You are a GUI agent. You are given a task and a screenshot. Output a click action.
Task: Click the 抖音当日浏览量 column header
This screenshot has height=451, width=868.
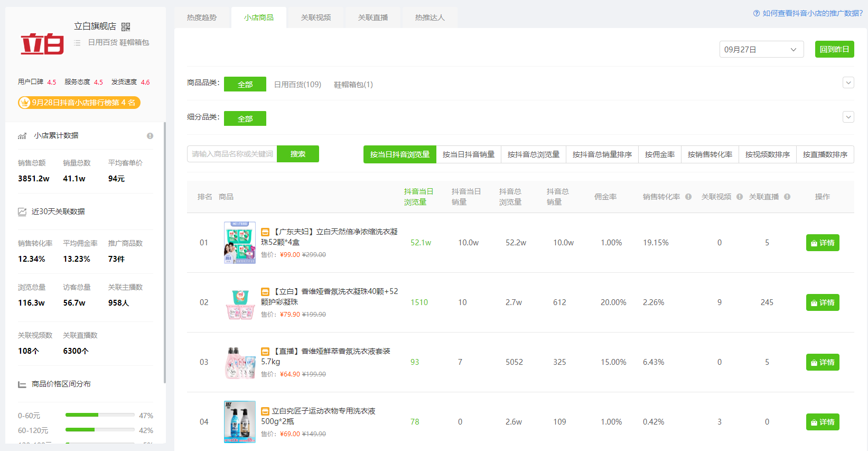point(418,197)
